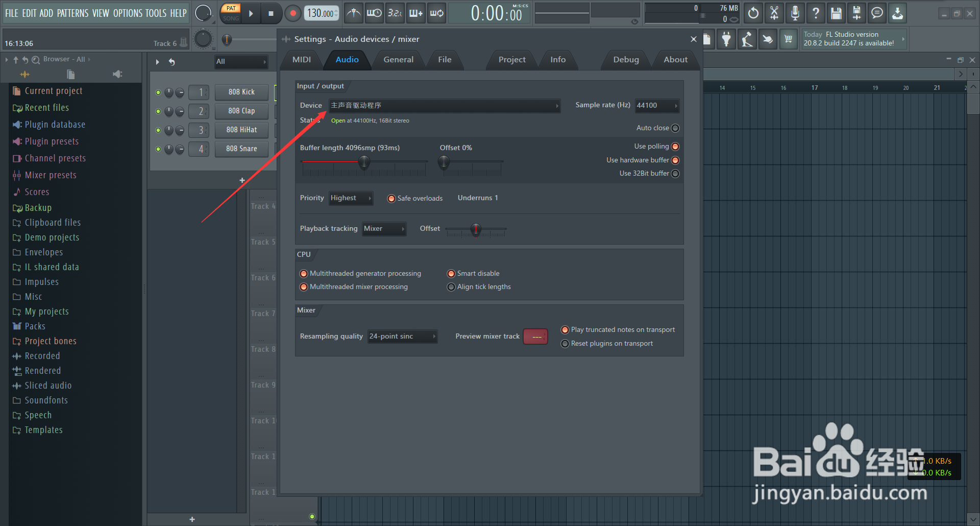Click the browser collapse-up arrow icon
Screen dimensions: 980x526
point(16,60)
